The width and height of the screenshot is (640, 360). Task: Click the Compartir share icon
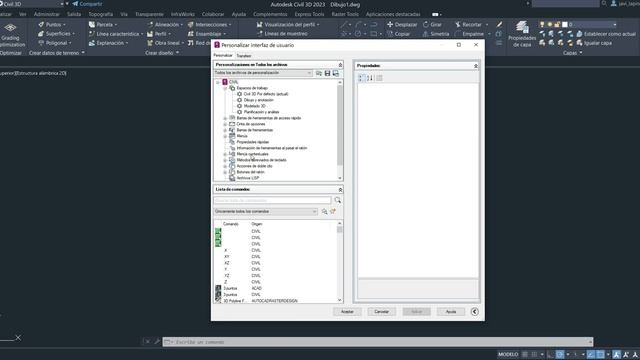click(x=87, y=4)
